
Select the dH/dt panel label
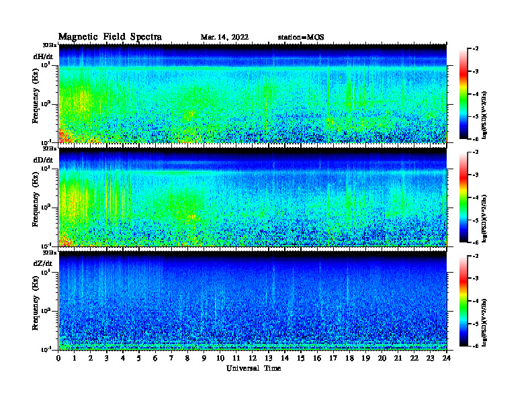pos(43,56)
